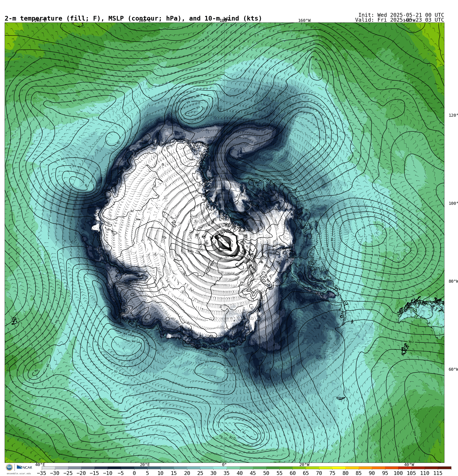Click the 1000 isobar contour label
Viewport: 458px width, 476px height.
[130, 77]
